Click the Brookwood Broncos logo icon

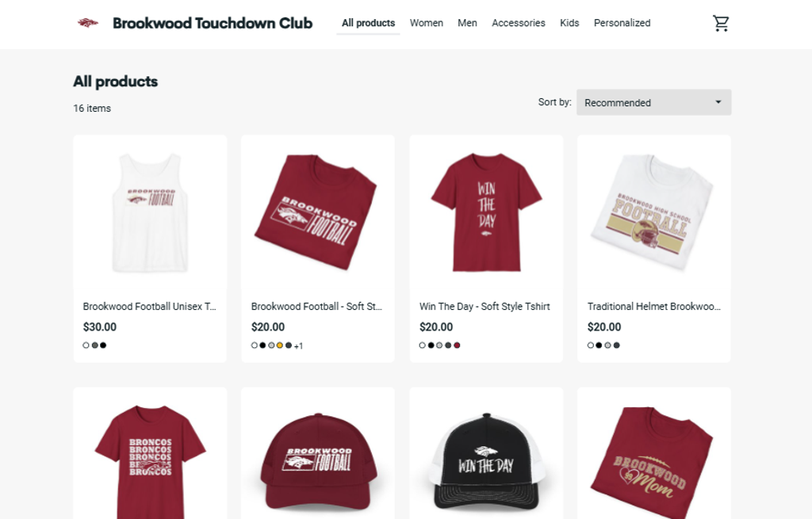pyautogui.click(x=87, y=23)
